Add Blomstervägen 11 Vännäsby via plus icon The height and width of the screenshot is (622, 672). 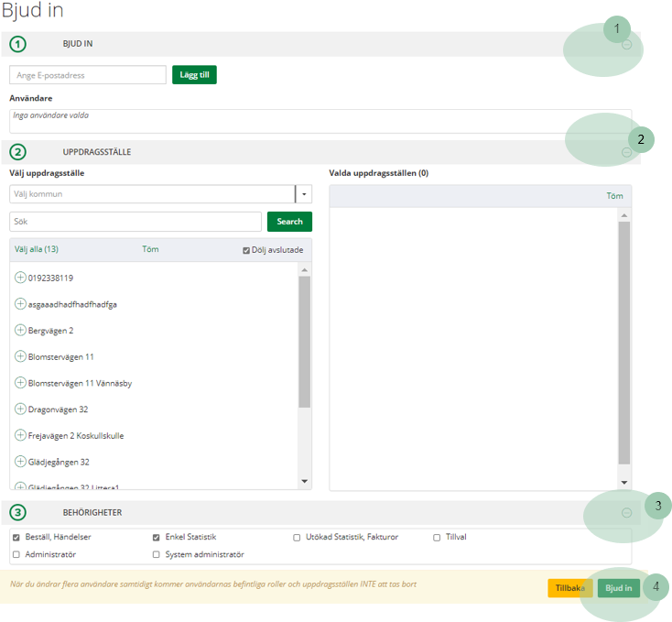(20, 382)
